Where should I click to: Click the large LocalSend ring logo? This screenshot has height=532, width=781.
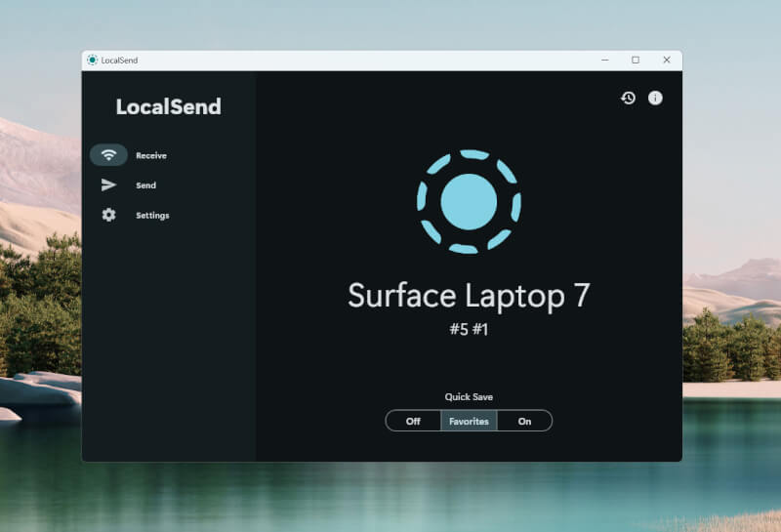tap(469, 202)
